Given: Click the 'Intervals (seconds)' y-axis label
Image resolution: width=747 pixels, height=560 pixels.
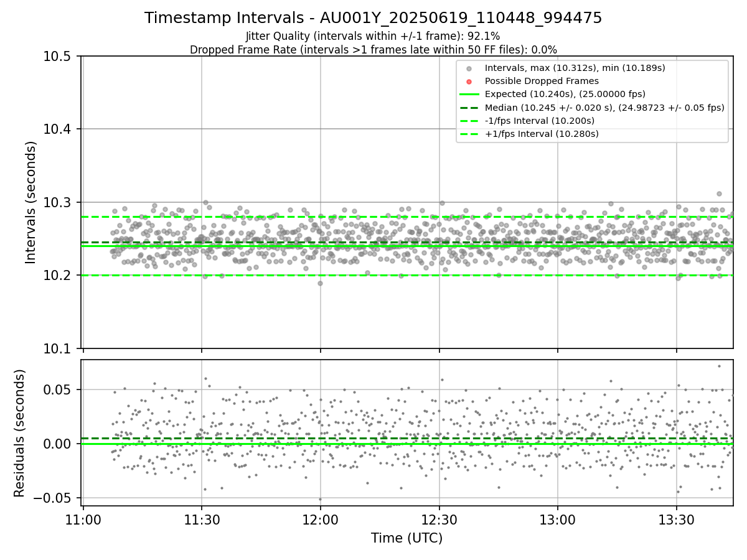Looking at the screenshot, I should 31,202.
